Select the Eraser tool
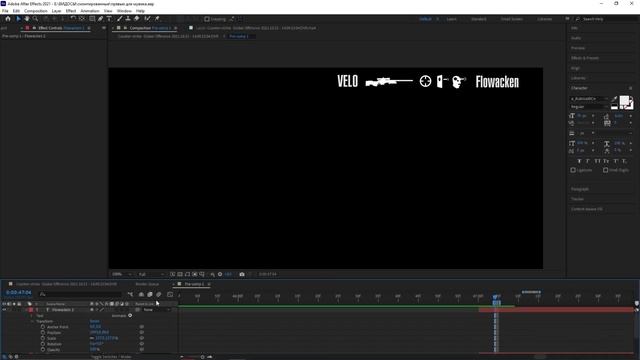The image size is (640, 360). (x=137, y=19)
